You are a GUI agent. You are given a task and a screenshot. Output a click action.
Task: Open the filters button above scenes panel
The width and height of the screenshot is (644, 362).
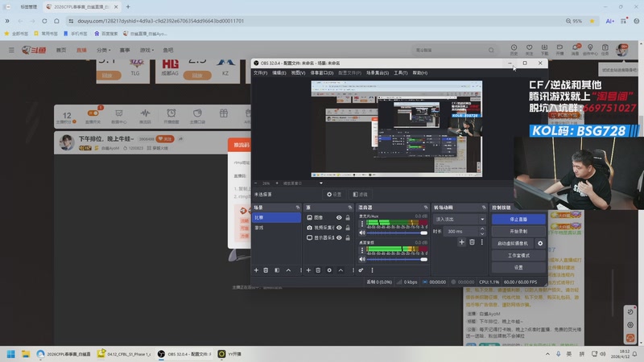pyautogui.click(x=360, y=194)
